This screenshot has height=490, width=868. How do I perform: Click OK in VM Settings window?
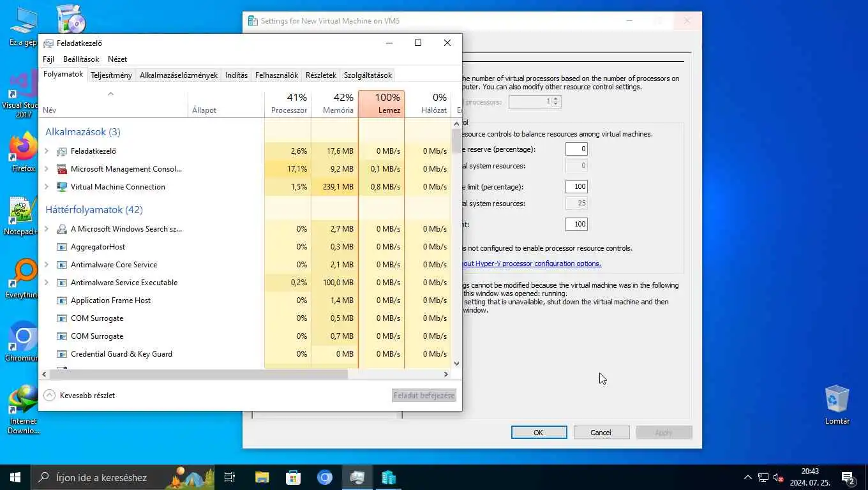pyautogui.click(x=539, y=433)
